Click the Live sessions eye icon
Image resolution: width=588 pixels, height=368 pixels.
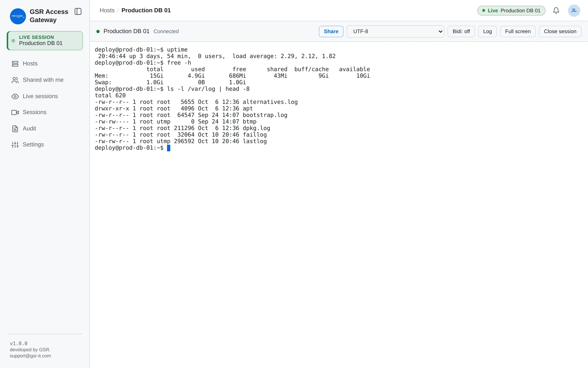(x=15, y=96)
